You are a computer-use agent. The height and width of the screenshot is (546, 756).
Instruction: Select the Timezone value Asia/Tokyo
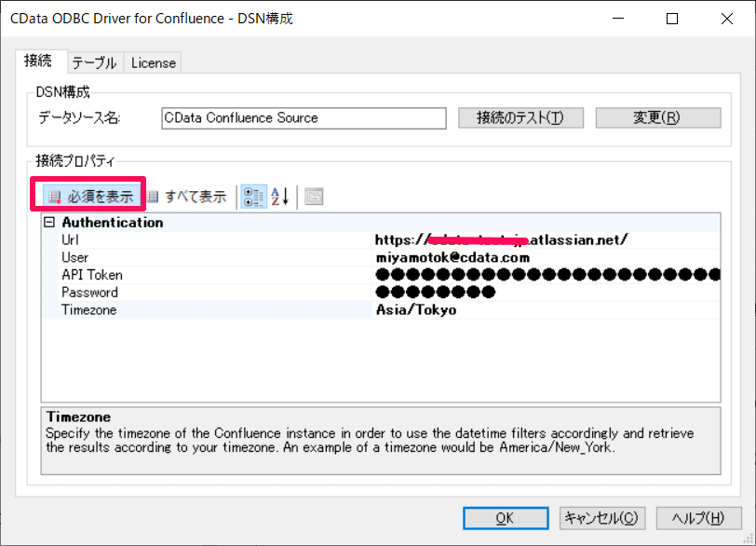coord(416,309)
